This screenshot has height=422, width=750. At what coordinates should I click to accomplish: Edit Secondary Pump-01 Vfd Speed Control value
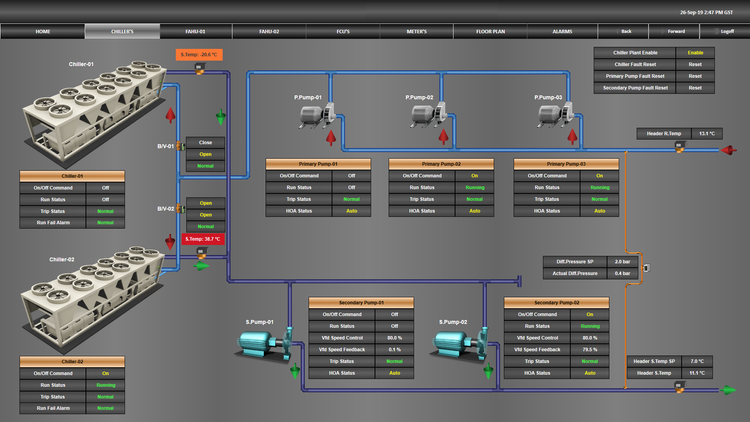(x=395, y=338)
